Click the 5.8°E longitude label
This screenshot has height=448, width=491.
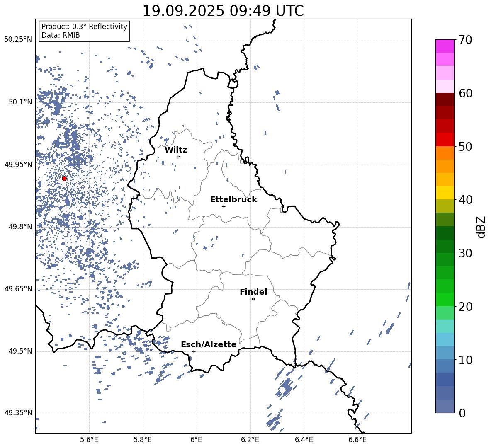click(143, 440)
